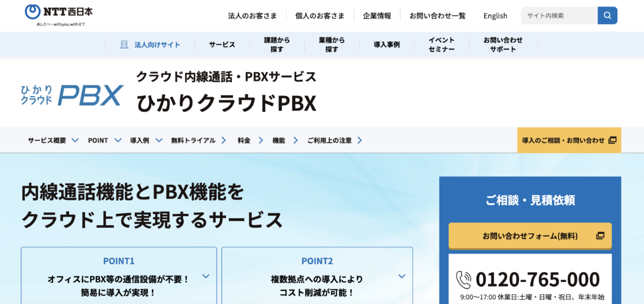This screenshot has width=644, height=304.
Task: Click the chevron next to 無料トライアル
Action: (x=223, y=140)
